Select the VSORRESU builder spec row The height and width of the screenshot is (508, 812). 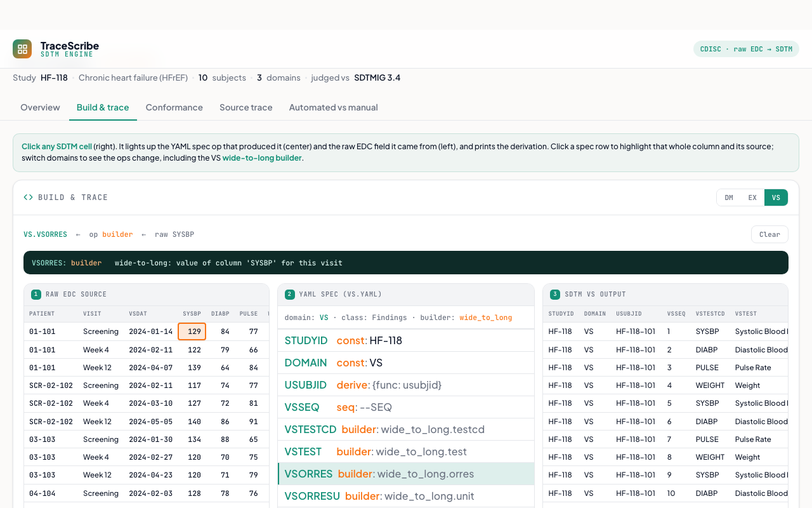point(406,496)
